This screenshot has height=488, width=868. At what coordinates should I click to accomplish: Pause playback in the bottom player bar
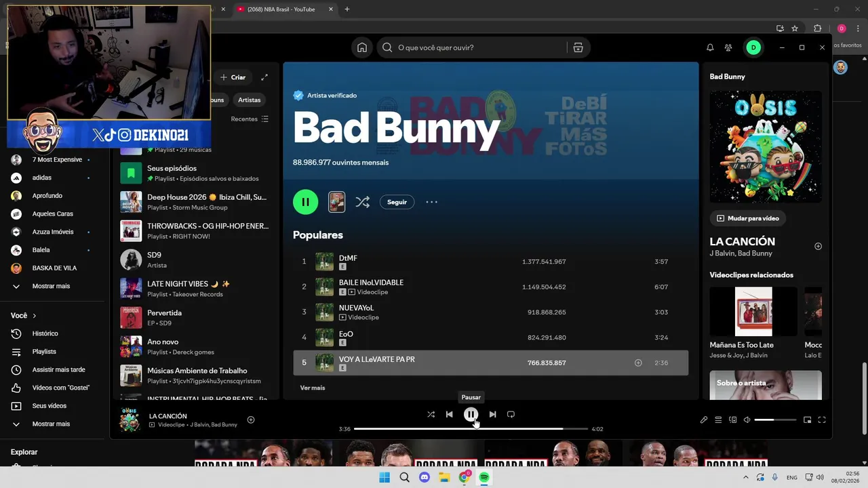471,414
